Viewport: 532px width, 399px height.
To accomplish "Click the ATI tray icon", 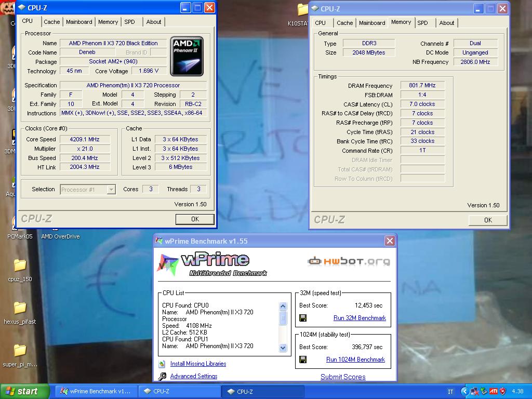I will [x=494, y=392].
